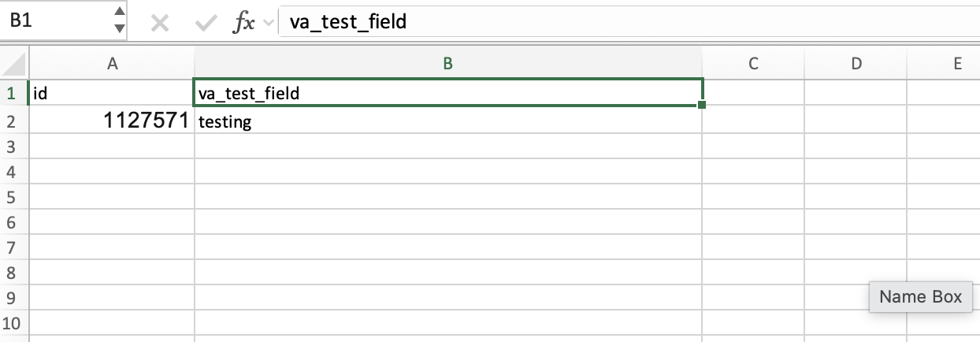Select row 10 header
The height and width of the screenshot is (342, 980).
point(12,322)
